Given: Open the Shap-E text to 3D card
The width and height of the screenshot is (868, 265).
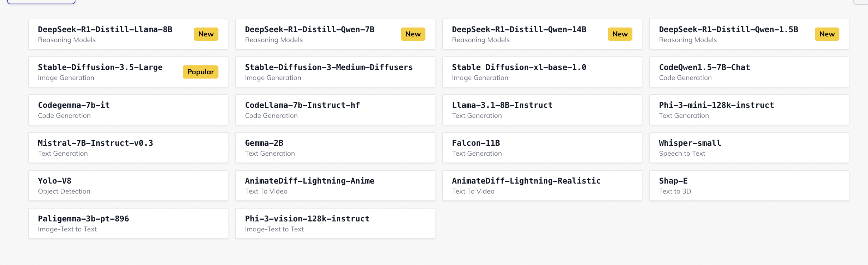Looking at the screenshot, I should [x=749, y=186].
